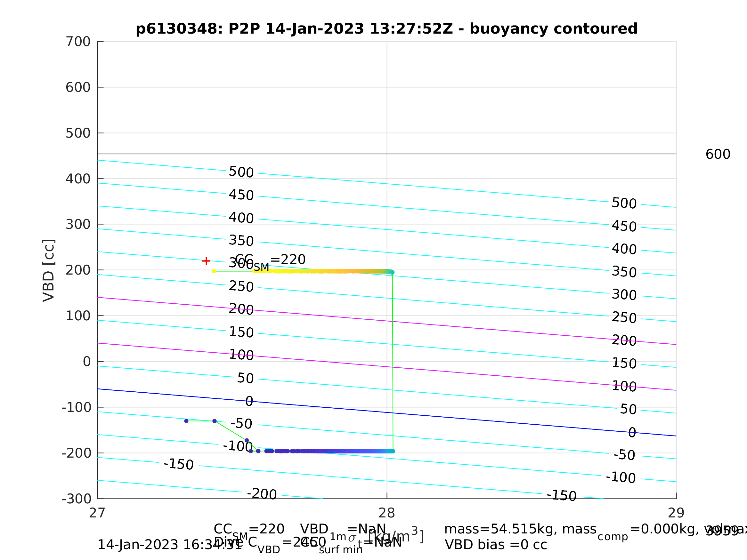This screenshot has height=560, width=747.
Task: Click the y-axis tick label -300
Action: [76, 499]
